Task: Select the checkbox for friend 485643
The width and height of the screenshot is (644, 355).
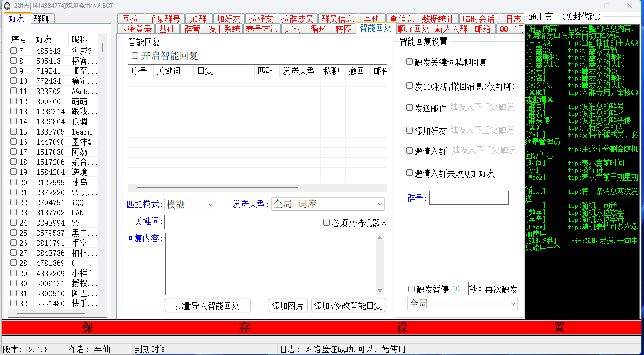Action: (x=14, y=51)
